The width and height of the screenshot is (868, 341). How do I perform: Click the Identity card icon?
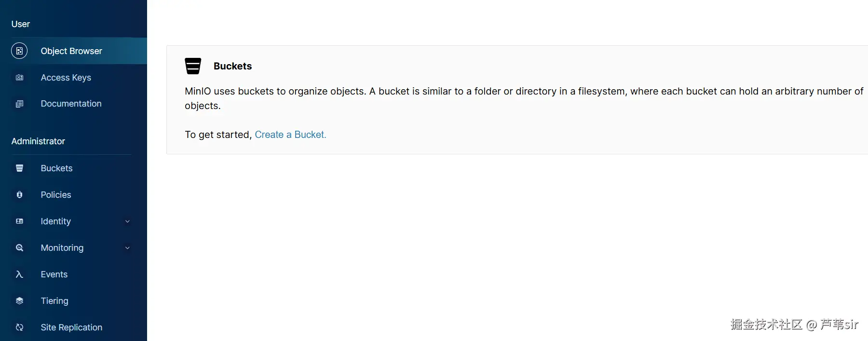[19, 221]
